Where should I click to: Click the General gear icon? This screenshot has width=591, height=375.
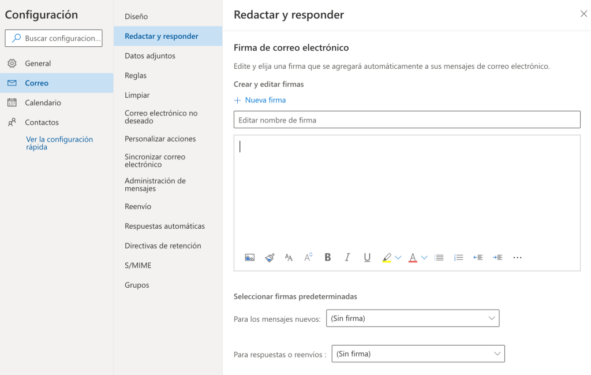pos(12,63)
